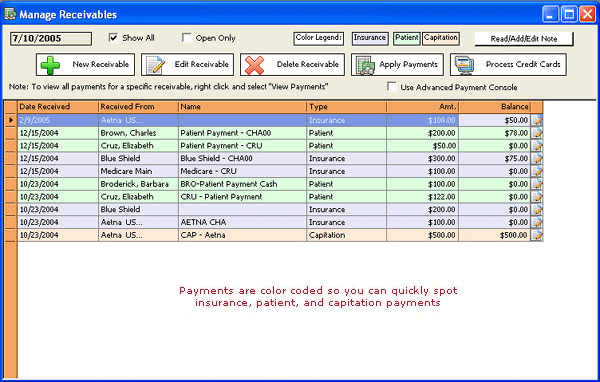The width and height of the screenshot is (600, 382).
Task: Open note icon on Blue Shield - CHA00 row
Action: pyautogui.click(x=537, y=158)
